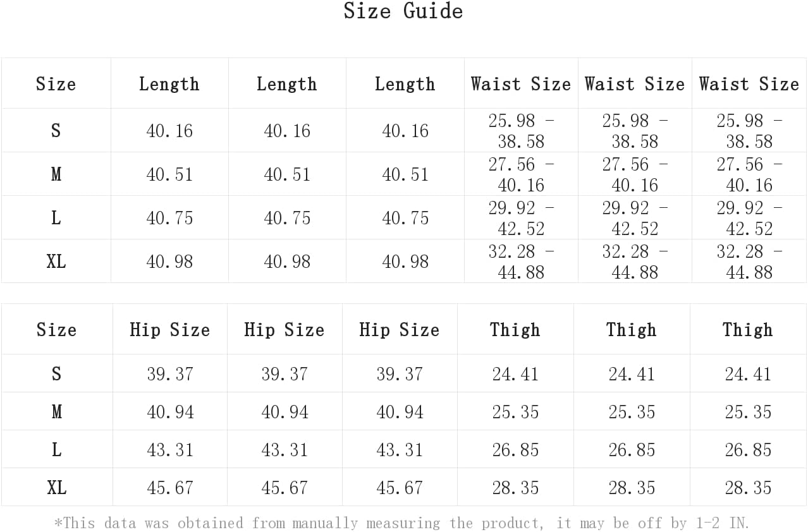Image resolution: width=808 pixels, height=532 pixels.
Task: Click the last 32.28 - 44.88 waist cell
Action: (x=749, y=262)
